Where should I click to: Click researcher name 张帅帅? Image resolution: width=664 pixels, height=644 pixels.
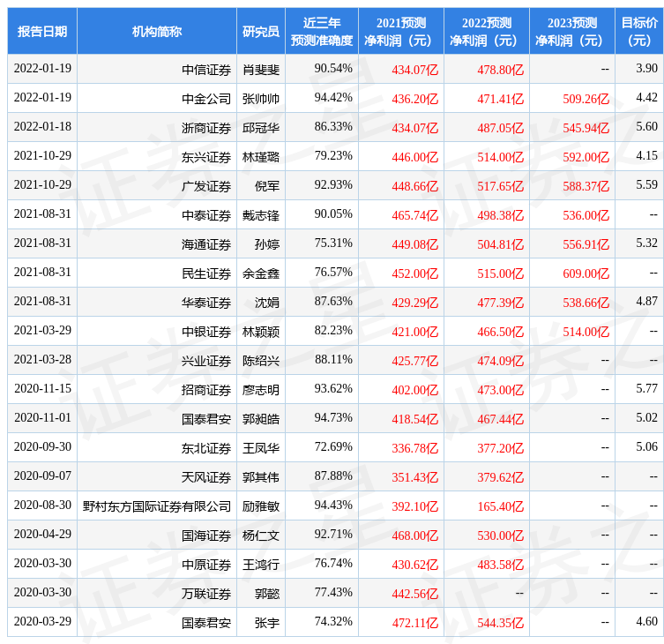[x=261, y=99]
